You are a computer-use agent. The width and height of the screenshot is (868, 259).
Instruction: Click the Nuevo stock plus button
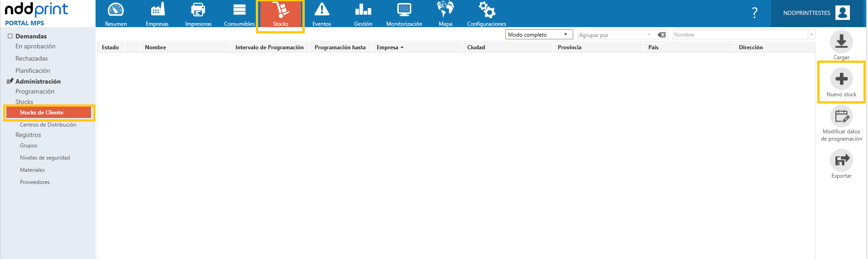coord(841,79)
